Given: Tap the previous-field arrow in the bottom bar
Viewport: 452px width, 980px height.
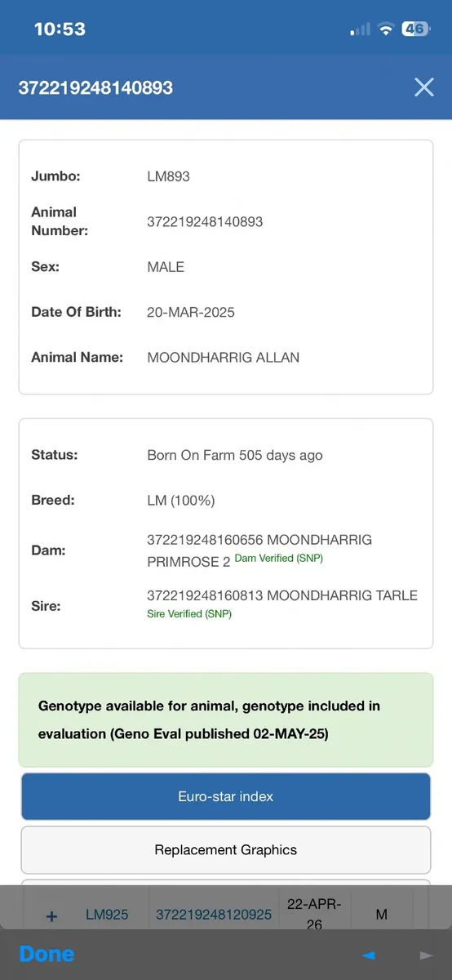Looking at the screenshot, I should click(x=369, y=955).
